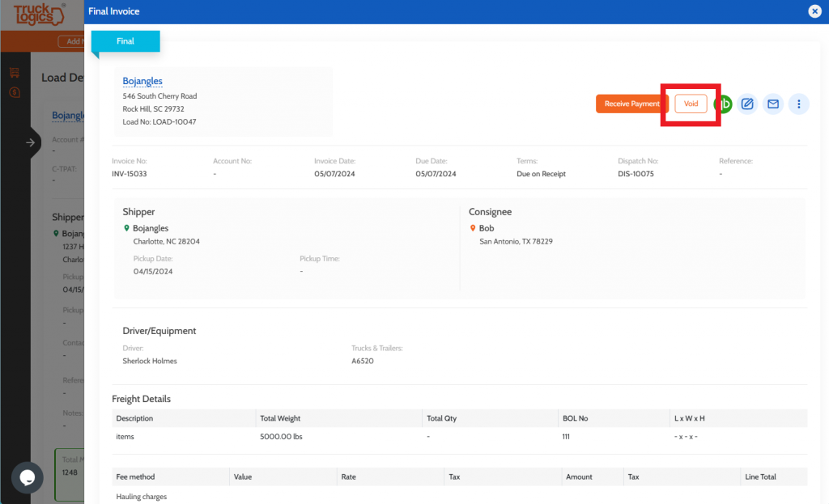Screen dimensions: 829x504
Task: Click the Due Date value 05/07/2024
Action: [436, 174]
